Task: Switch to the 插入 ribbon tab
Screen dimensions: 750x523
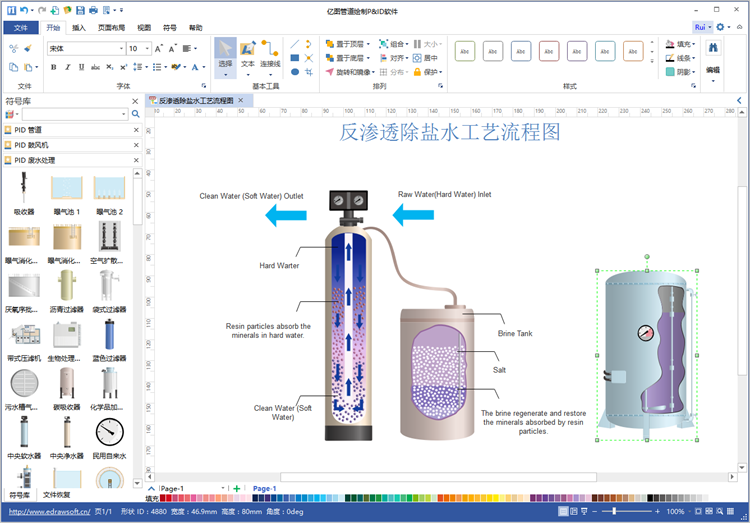Action: [x=79, y=28]
